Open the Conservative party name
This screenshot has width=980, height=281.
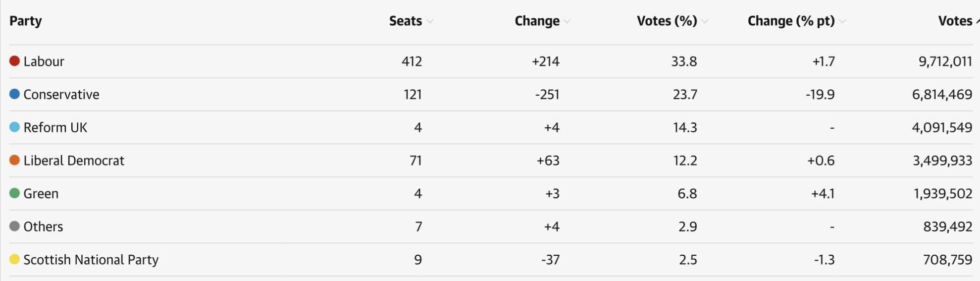click(61, 94)
